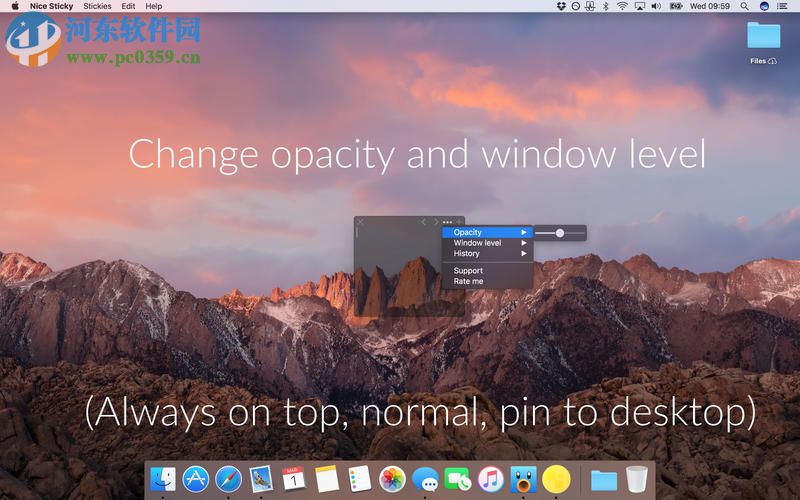Click the menu bar icon left of Bluetooth

point(590,6)
